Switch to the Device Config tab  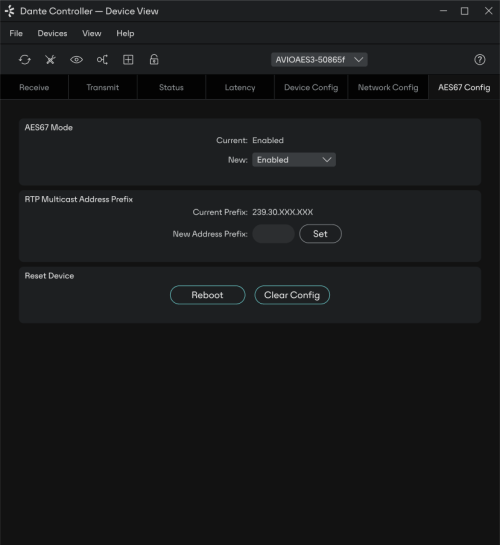(311, 88)
